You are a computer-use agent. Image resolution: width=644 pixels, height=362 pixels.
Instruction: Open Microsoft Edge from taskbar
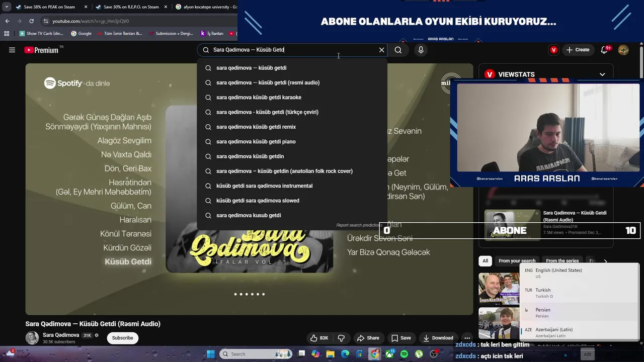pyautogui.click(x=345, y=354)
